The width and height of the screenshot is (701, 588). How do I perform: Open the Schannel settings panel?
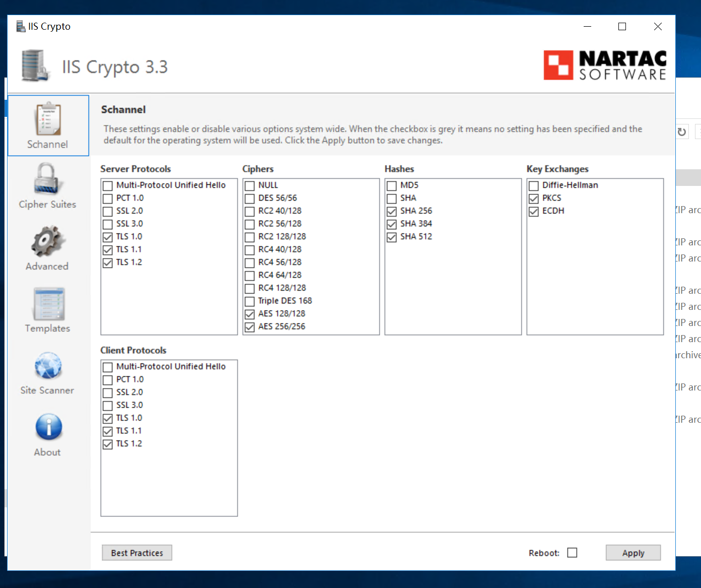click(x=48, y=125)
